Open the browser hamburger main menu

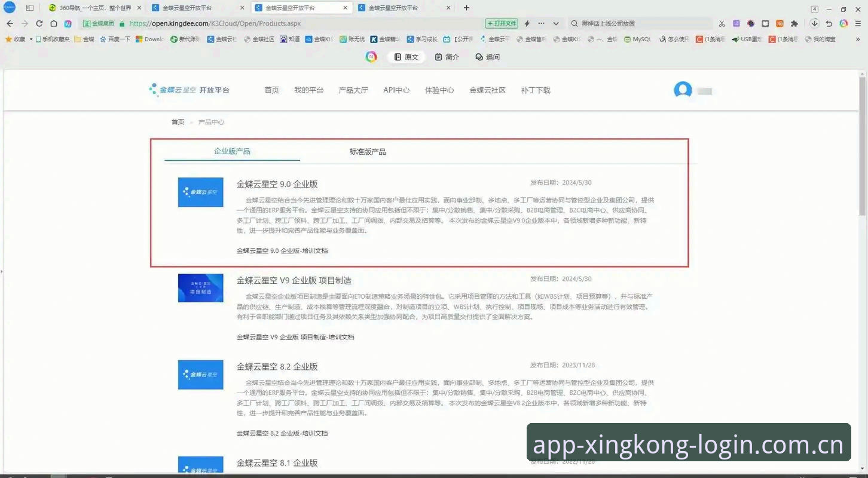pyautogui.click(x=858, y=23)
